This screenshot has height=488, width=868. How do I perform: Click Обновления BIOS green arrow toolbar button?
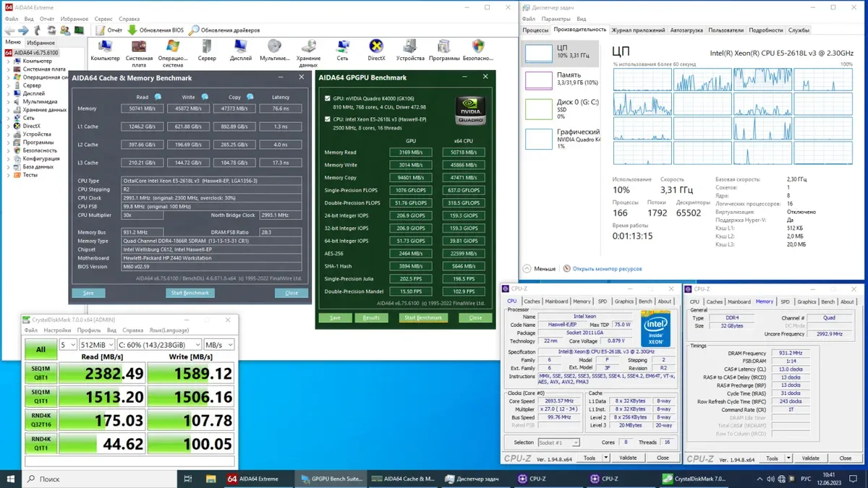[156, 30]
